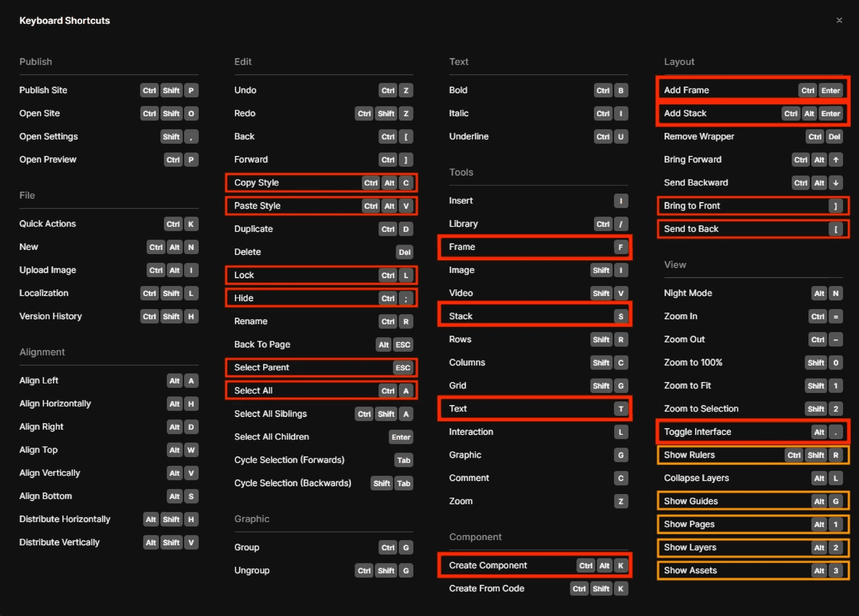Click the Publish Site shortcut row

coord(43,90)
